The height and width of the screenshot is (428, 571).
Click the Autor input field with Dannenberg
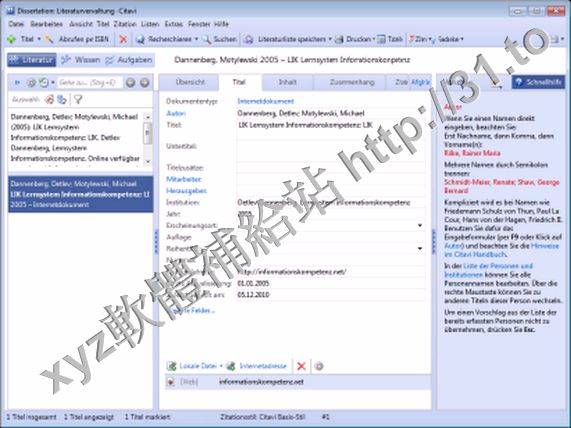pyautogui.click(x=331, y=113)
